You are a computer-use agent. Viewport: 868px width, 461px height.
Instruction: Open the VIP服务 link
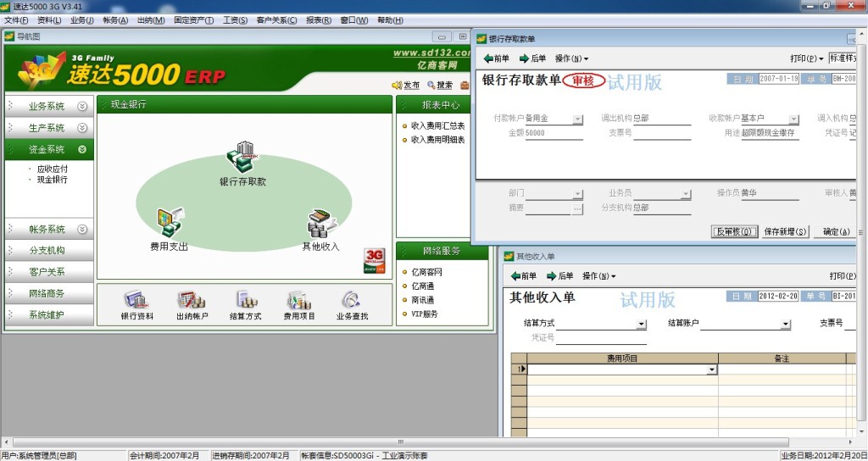click(424, 314)
